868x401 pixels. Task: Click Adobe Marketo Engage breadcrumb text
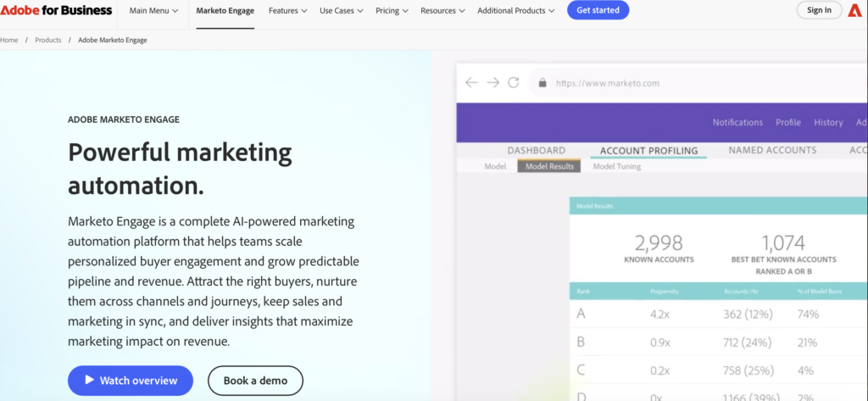click(113, 40)
